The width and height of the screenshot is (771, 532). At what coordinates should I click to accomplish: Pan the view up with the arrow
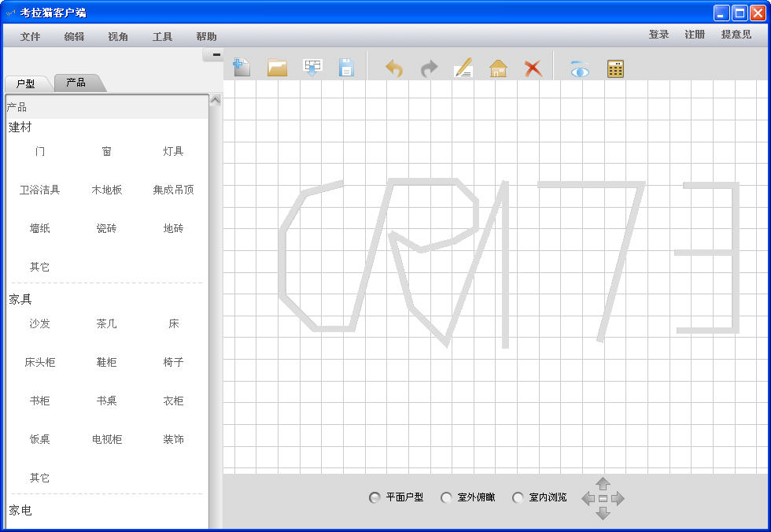(603, 483)
